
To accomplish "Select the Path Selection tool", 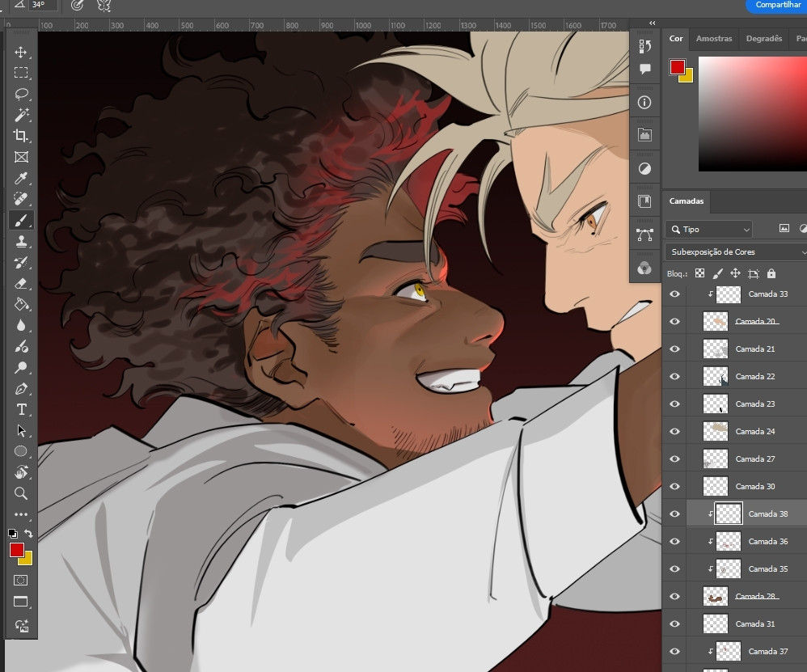I will click(x=20, y=430).
